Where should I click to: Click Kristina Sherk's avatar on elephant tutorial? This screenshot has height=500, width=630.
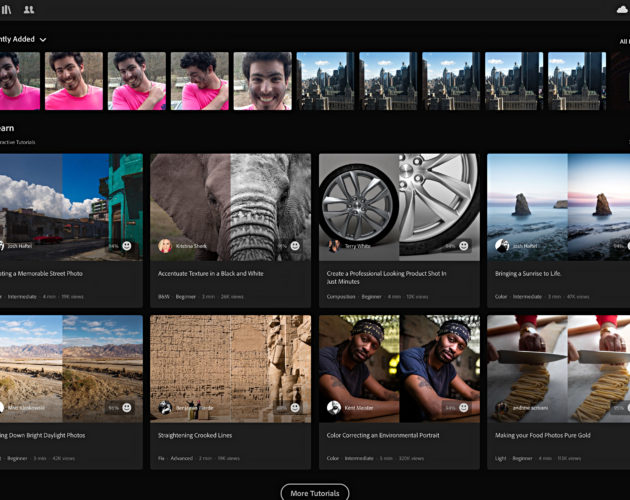(x=165, y=246)
